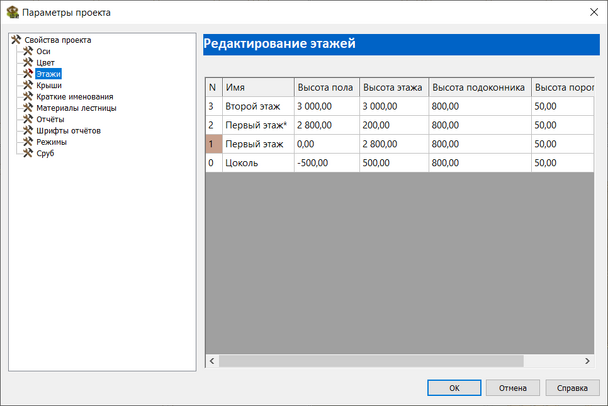Click the Имя column header
Viewport: 608px width, 406px height.
coord(258,87)
